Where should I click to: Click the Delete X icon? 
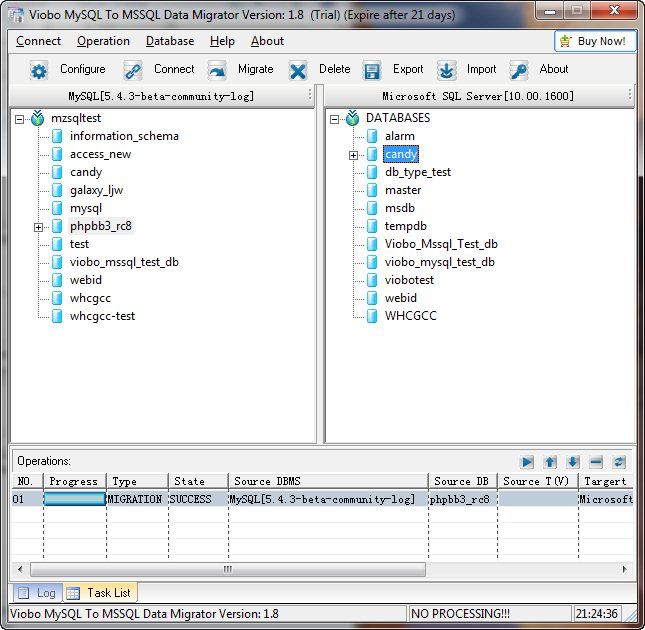point(298,71)
